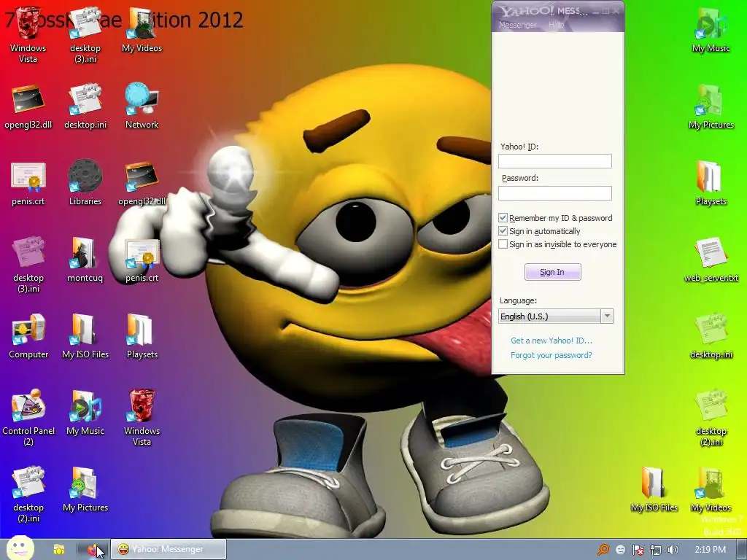Screen dimensions: 747x560
Task: Launch Firefox from the taskbar
Action: pos(93,550)
